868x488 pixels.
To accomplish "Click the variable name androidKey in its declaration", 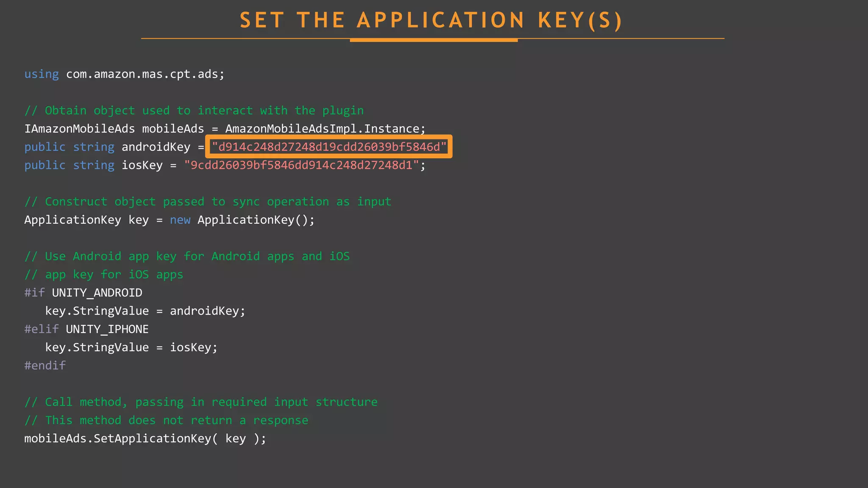I will (156, 147).
